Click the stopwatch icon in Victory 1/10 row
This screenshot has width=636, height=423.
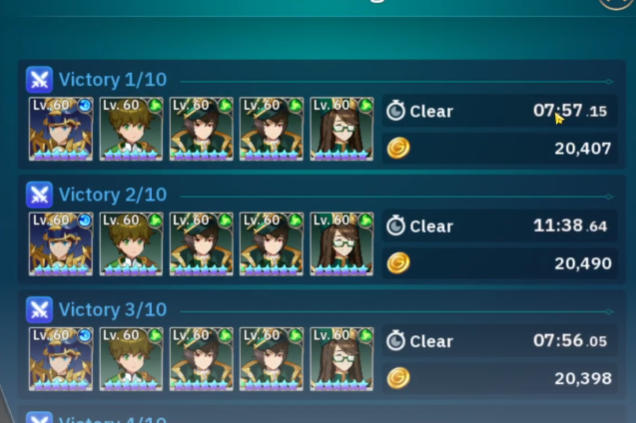point(395,111)
